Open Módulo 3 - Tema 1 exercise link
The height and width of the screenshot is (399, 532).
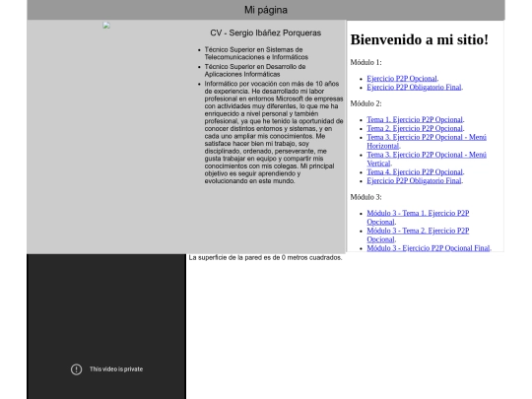click(x=418, y=218)
